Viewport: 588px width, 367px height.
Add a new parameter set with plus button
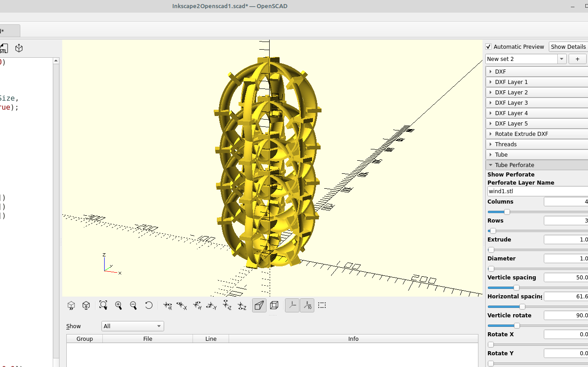tap(577, 59)
